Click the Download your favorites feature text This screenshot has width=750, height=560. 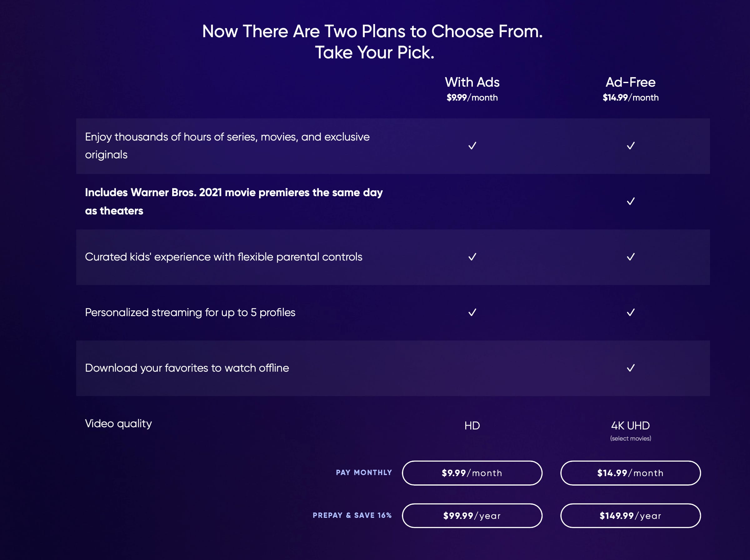click(187, 368)
